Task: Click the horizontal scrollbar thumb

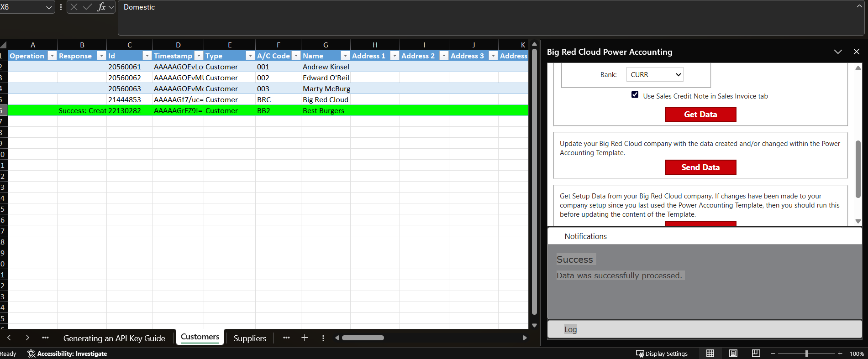Action: pyautogui.click(x=363, y=338)
